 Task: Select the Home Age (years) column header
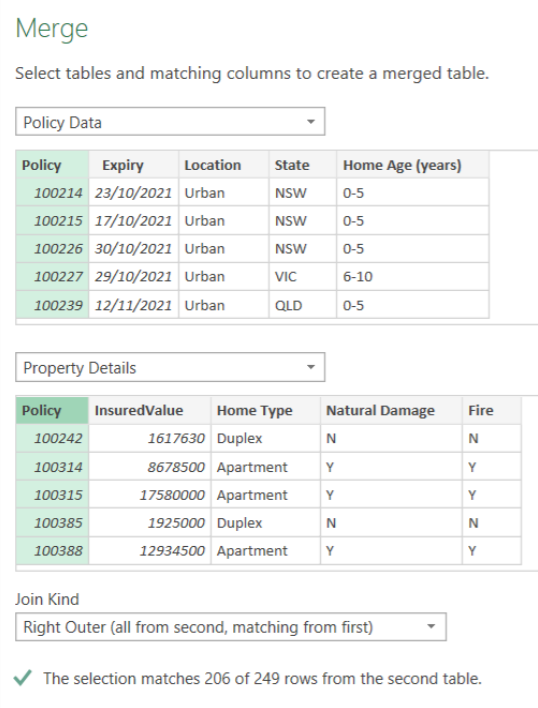413,165
